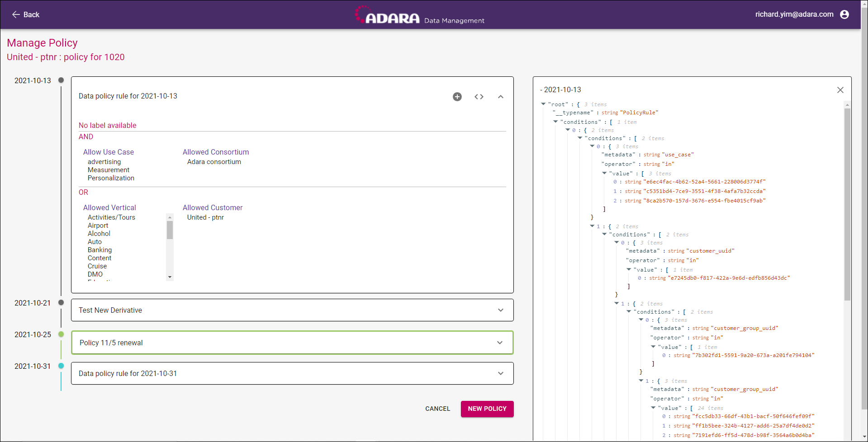The image size is (868, 442).
Task: Click the 'Allow Use Case' heading
Action: (109, 152)
